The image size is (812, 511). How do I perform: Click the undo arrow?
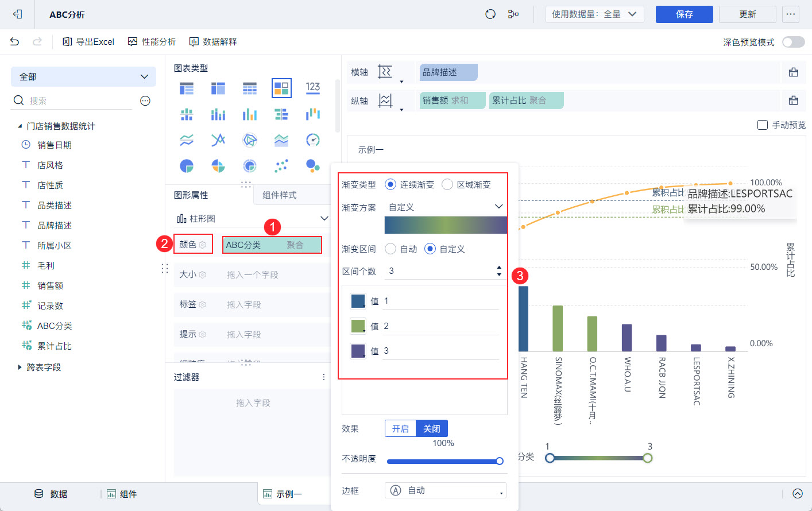(x=15, y=41)
